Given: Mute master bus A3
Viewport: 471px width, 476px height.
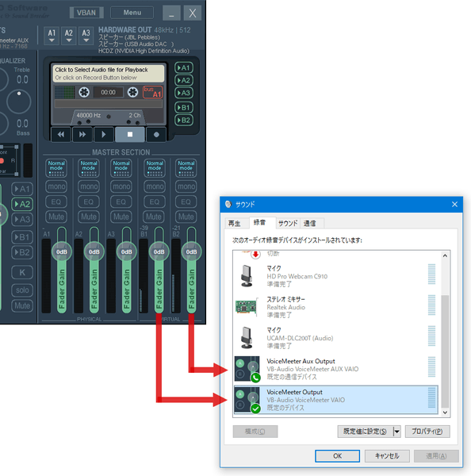Looking at the screenshot, I should [121, 217].
